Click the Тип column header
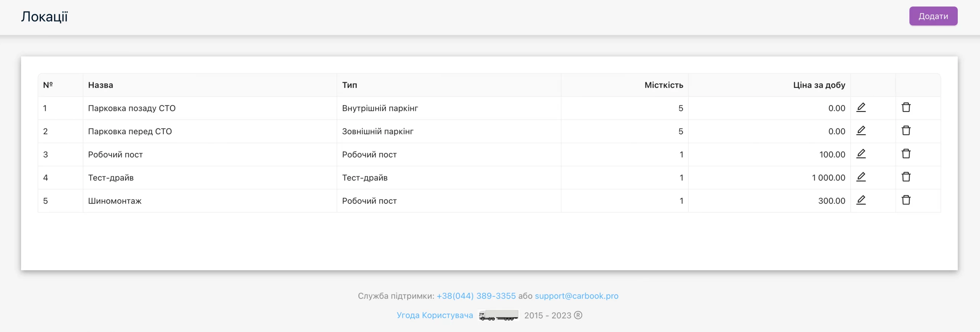The image size is (980, 332). pyautogui.click(x=449, y=85)
